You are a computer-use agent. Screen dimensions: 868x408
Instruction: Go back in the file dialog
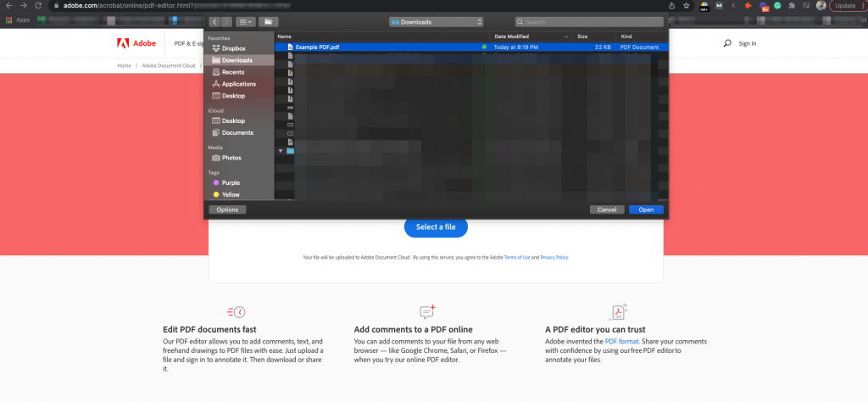(x=214, y=22)
